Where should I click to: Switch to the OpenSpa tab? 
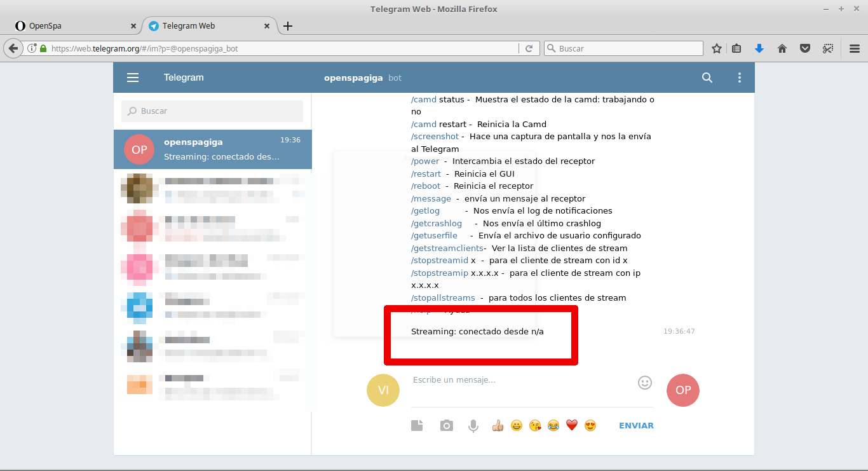76,26
